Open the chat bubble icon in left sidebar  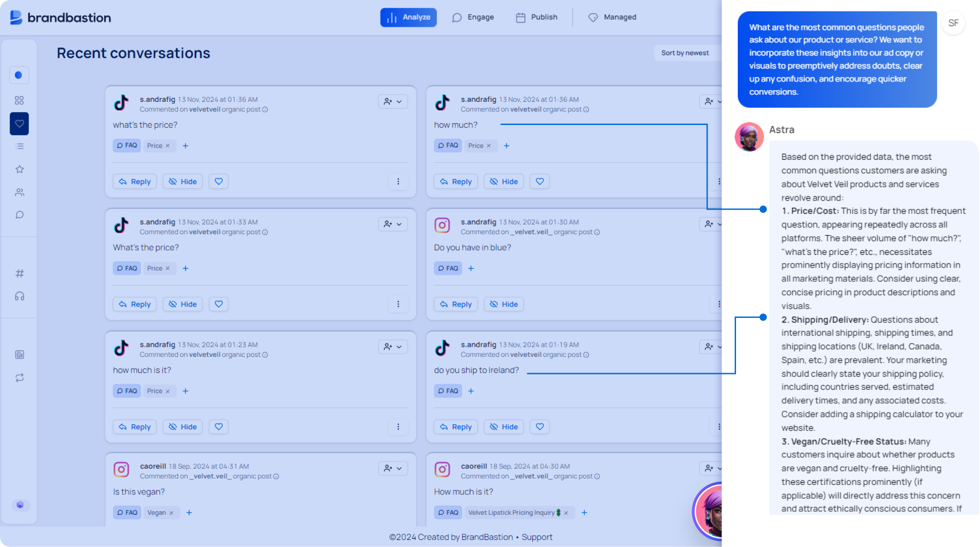tap(19, 214)
